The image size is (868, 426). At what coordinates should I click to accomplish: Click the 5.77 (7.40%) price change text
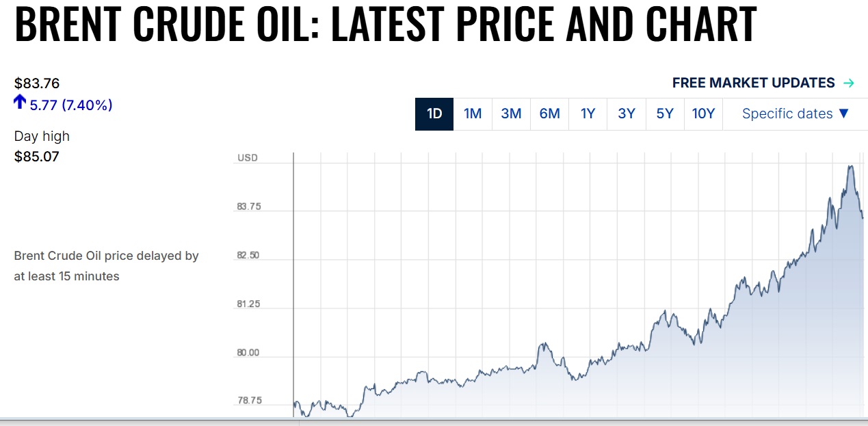tap(71, 105)
